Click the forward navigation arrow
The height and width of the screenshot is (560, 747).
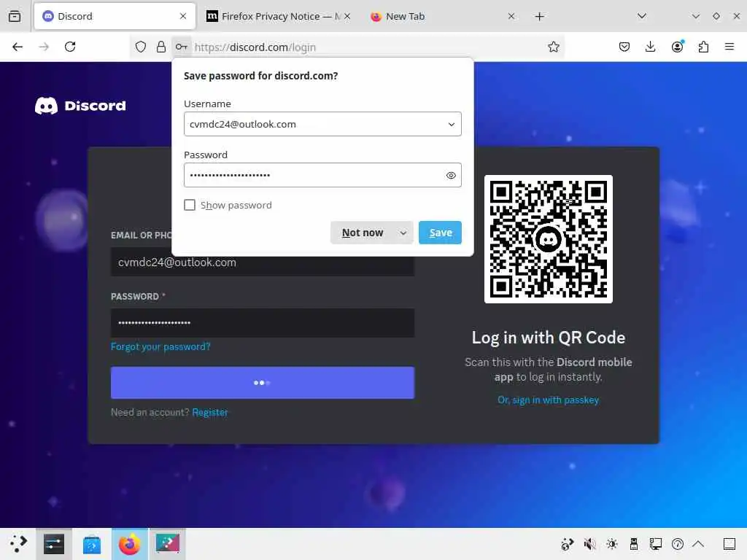tap(44, 47)
